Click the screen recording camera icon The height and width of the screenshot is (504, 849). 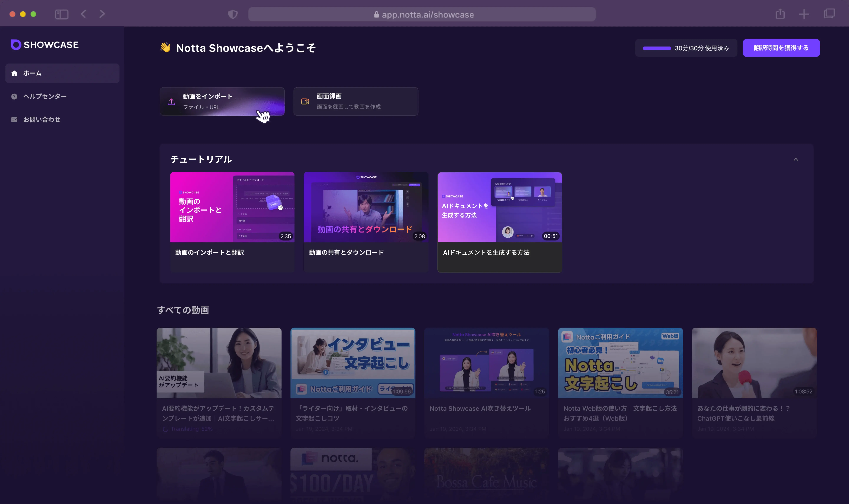pos(305,102)
